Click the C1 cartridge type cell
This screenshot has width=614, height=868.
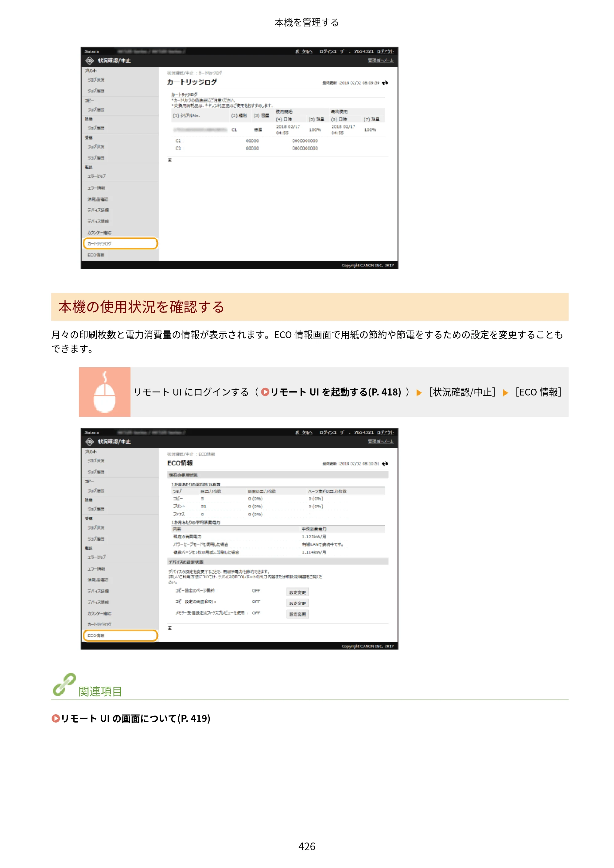pyautogui.click(x=234, y=130)
